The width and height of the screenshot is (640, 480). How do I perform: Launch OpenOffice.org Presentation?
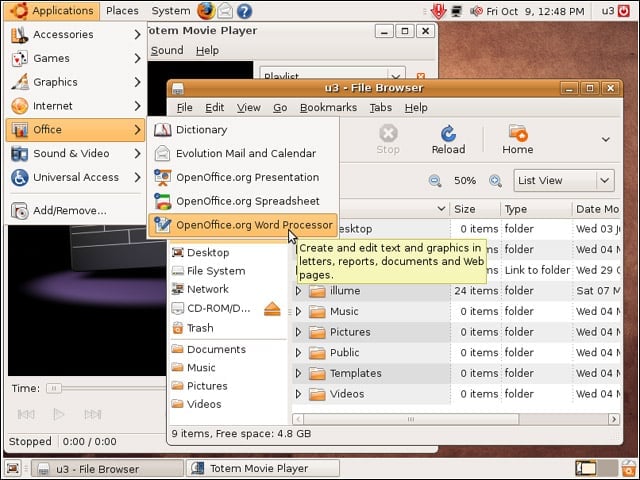click(243, 178)
